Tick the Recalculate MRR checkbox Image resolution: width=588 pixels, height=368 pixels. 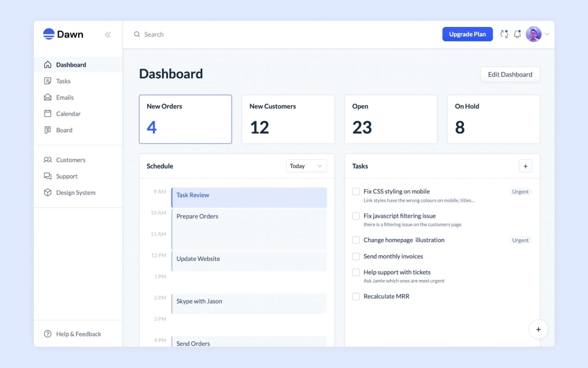[x=356, y=296]
